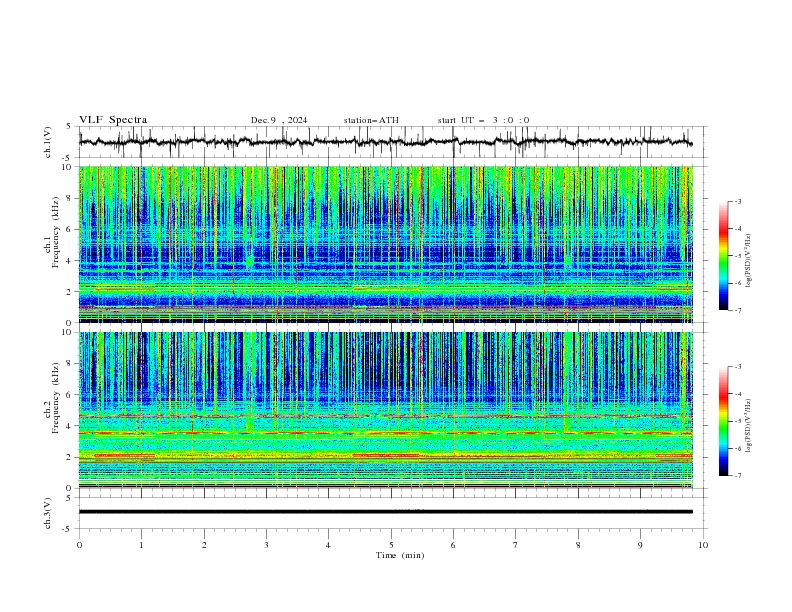The height and width of the screenshot is (612, 792).
Task: Select the date label "Dec.9 , 2024"
Action: pyautogui.click(x=279, y=120)
